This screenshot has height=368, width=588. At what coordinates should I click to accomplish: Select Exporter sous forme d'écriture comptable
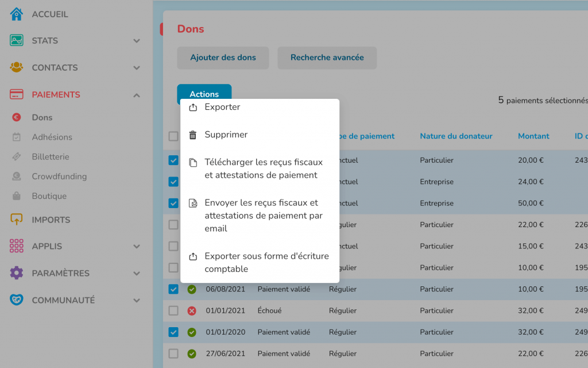tap(266, 262)
